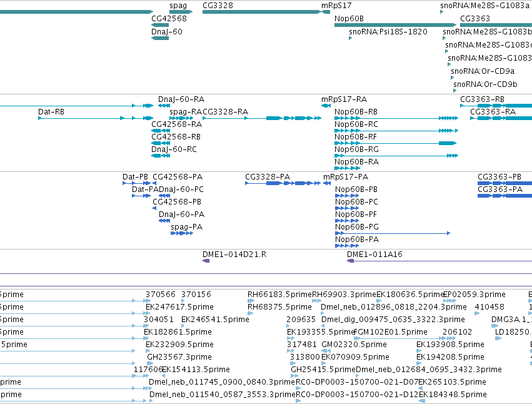Select the snoRNA:Or-CD9b label
Image resolution: width=532 pixels, height=404 pixels.
[x=485, y=84]
